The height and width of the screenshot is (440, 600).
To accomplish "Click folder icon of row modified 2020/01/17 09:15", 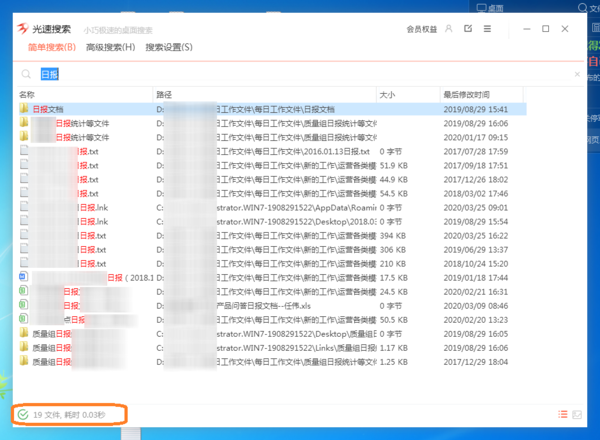I will [24, 137].
